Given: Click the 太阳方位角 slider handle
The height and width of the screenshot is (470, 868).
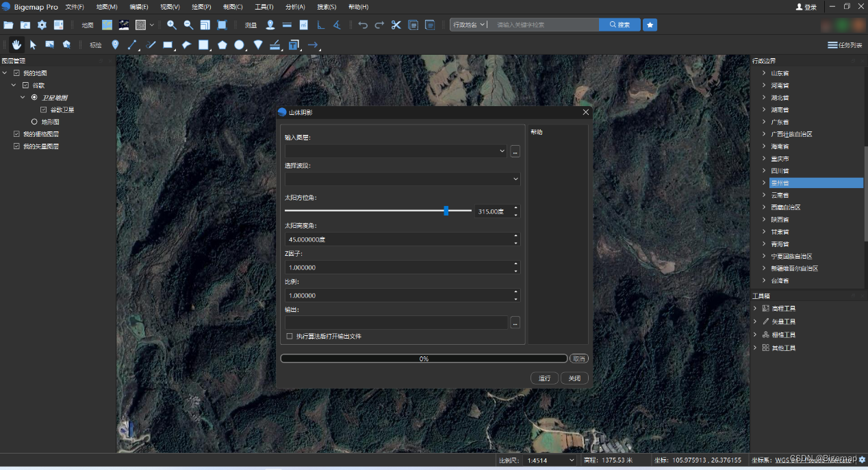Looking at the screenshot, I should [x=446, y=211].
